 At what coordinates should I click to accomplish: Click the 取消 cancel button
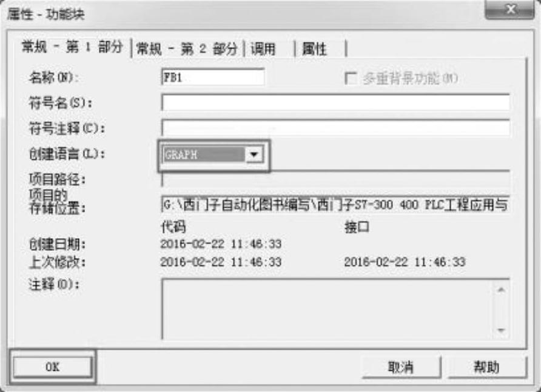pyautogui.click(x=401, y=367)
